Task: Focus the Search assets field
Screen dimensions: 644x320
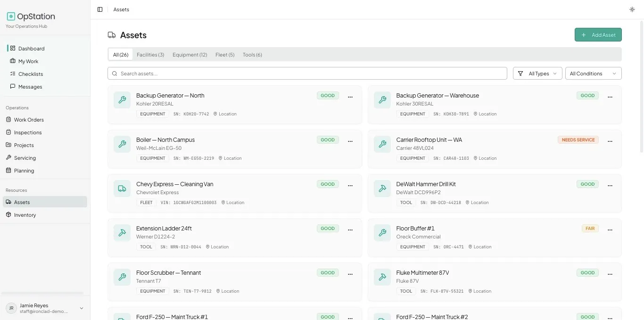Action: click(307, 74)
